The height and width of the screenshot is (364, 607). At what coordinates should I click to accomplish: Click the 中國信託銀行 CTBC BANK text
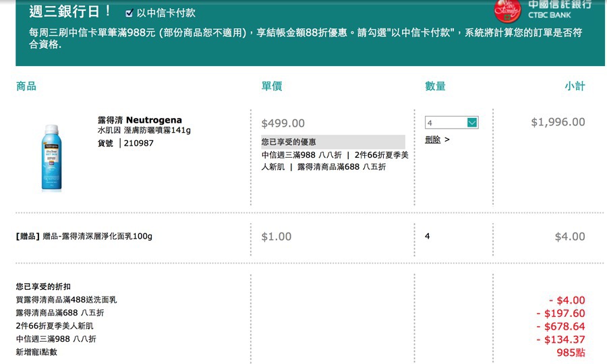(560, 9)
